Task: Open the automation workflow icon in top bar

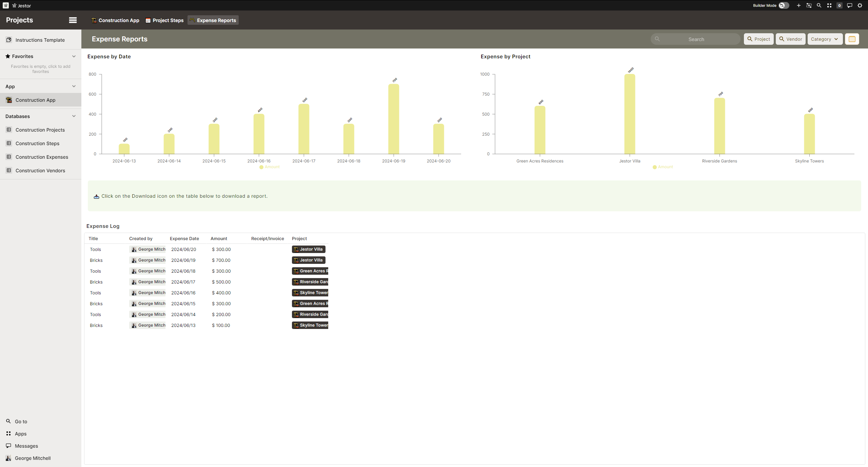Action: pyautogui.click(x=809, y=5)
